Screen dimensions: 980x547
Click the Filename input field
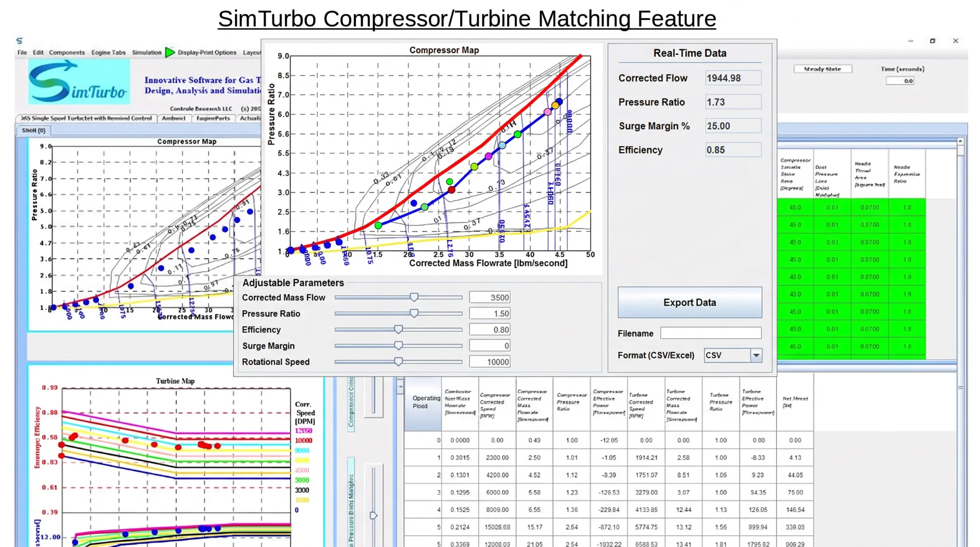711,333
